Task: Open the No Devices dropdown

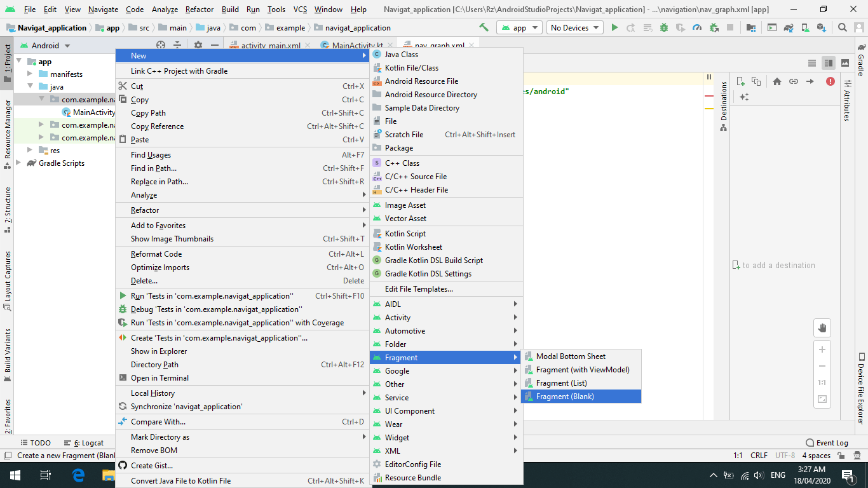Action: tap(575, 27)
